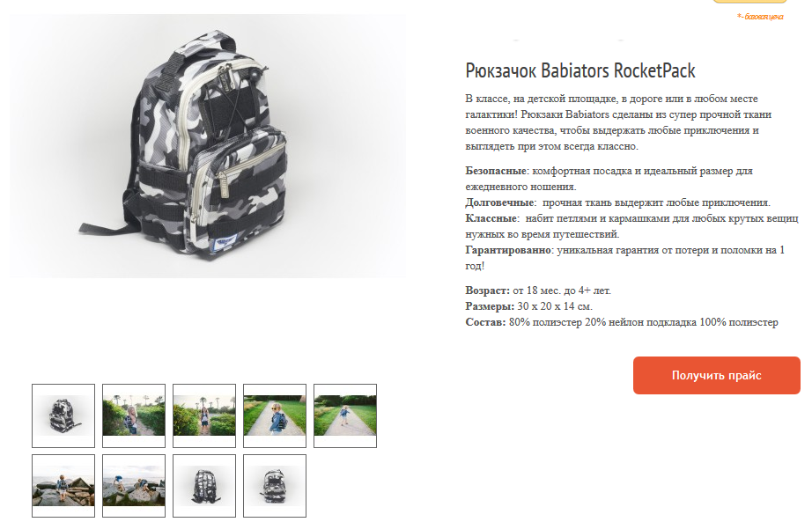Select thumbnail of two children climbing rocks
This screenshot has width=812, height=522.
(134, 486)
